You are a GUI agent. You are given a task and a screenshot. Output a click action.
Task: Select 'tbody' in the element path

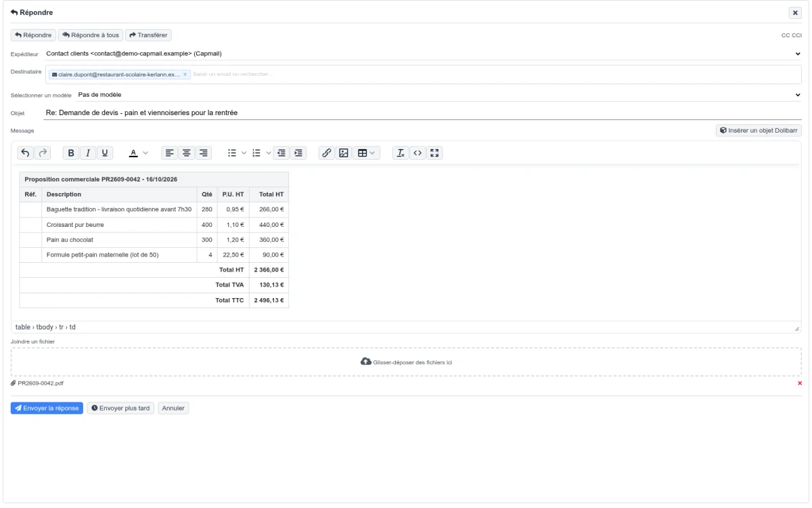pos(44,327)
